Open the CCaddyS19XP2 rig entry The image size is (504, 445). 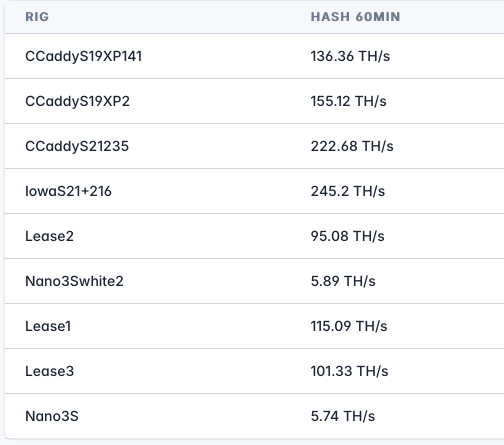click(x=77, y=101)
